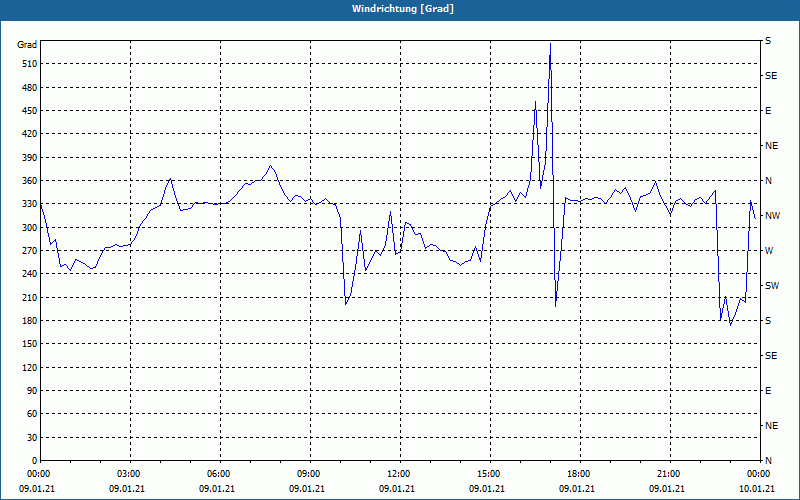Click the 'SE' compass label level with 480

771,76
